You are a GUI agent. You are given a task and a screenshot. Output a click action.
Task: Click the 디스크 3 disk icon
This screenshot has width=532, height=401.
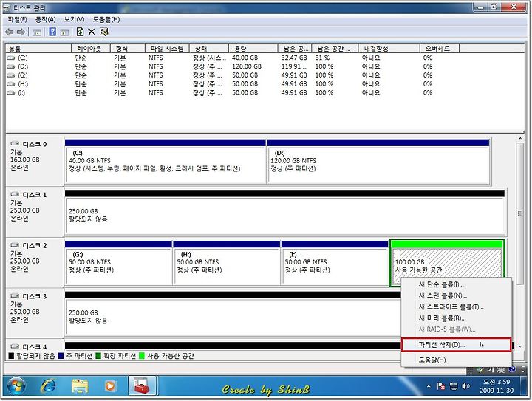(x=15, y=295)
